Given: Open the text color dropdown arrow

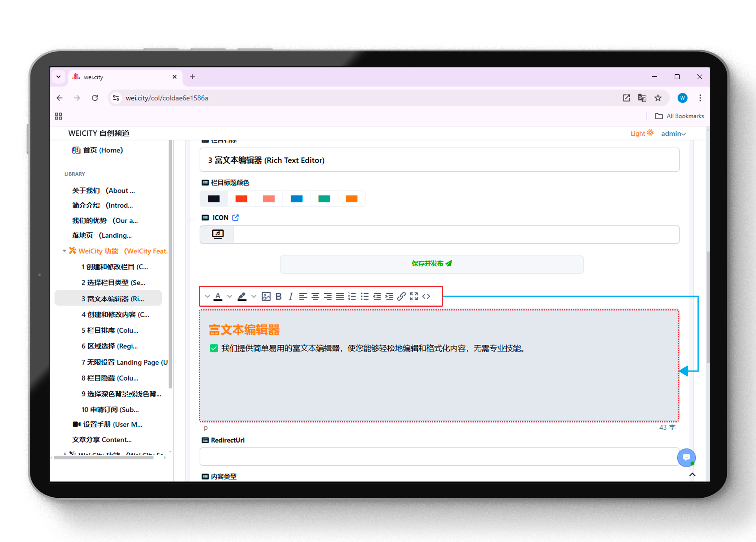Looking at the screenshot, I should coord(230,296).
